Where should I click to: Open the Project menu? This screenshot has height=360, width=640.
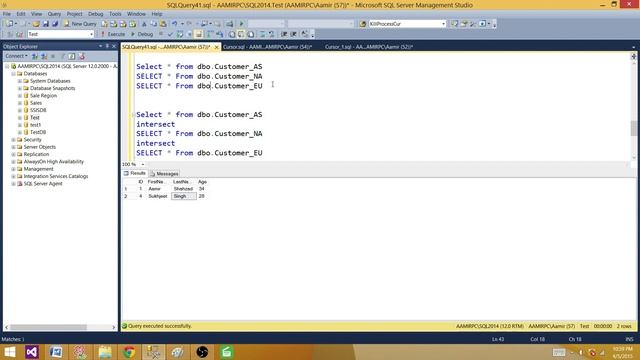pos(74,14)
